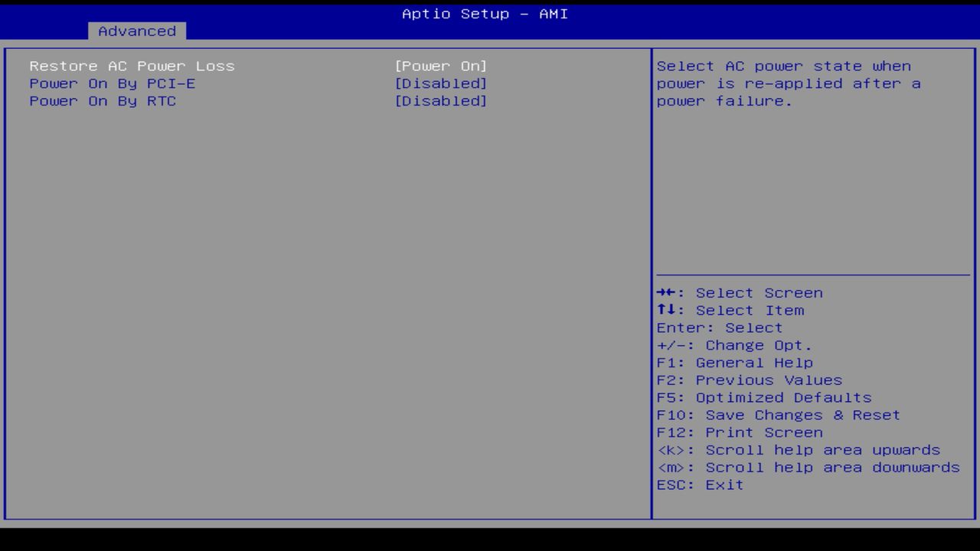The width and height of the screenshot is (980, 551).
Task: Click F10 Save Changes and Reset option
Action: click(x=778, y=415)
